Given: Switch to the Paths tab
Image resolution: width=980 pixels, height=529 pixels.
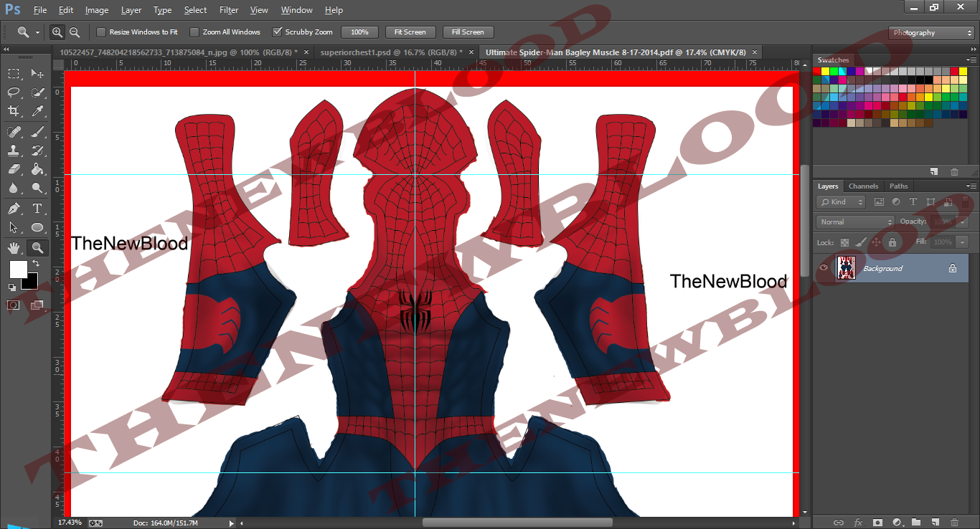Looking at the screenshot, I should (x=899, y=186).
